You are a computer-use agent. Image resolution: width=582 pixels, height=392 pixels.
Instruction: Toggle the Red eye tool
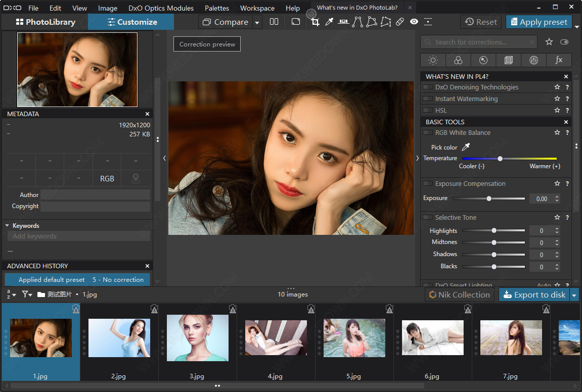coord(414,22)
